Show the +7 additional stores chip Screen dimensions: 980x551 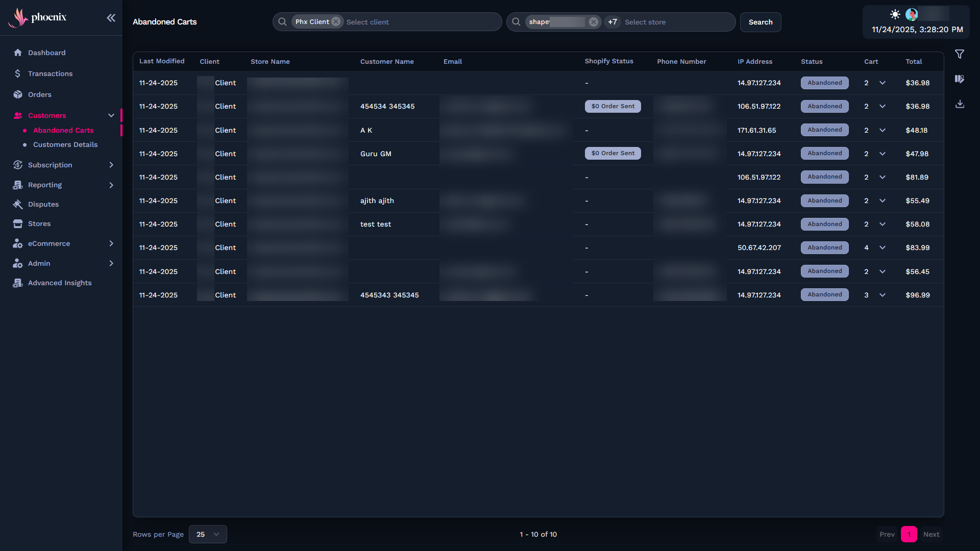(x=612, y=22)
